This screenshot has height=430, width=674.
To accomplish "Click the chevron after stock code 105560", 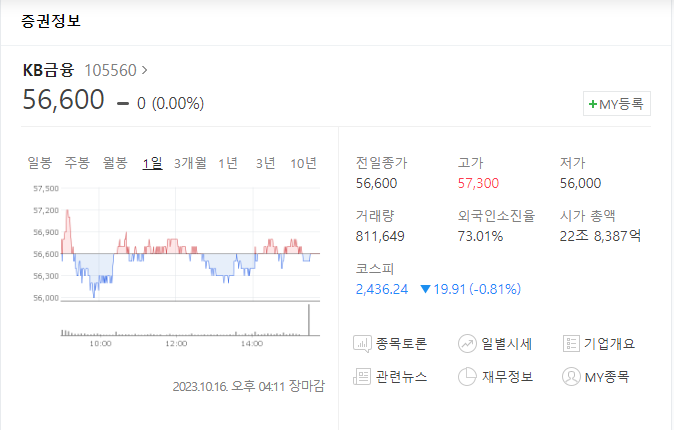I will [144, 70].
